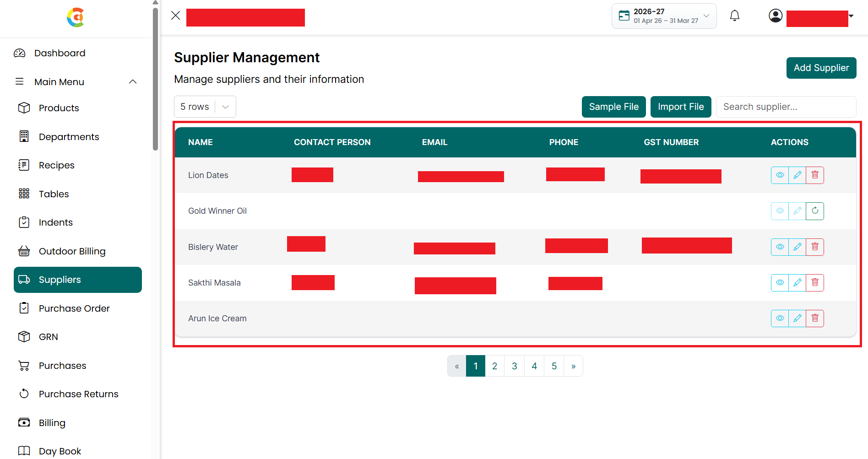Click the Arun Ice Cream name cell
Screen dimensions: 868x459
(217, 319)
